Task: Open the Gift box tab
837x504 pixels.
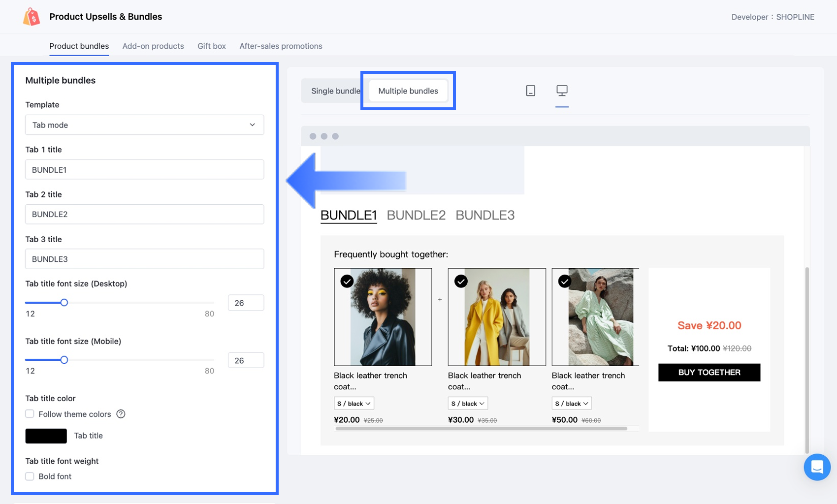Action: pos(212,46)
